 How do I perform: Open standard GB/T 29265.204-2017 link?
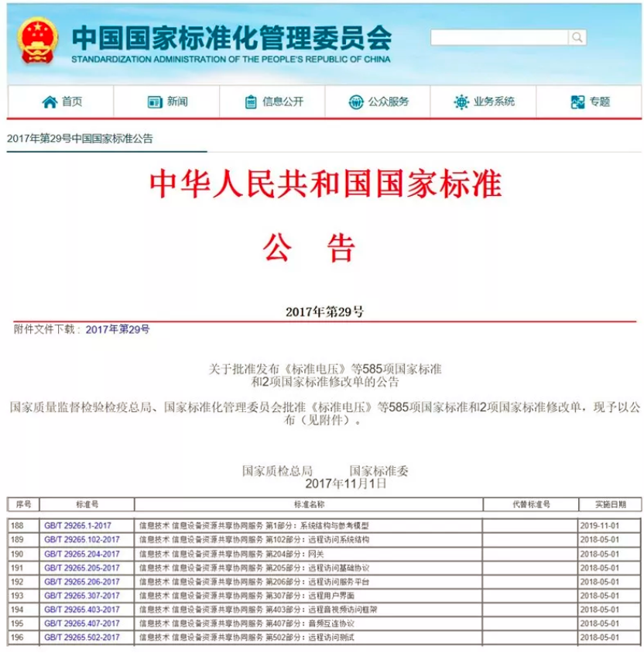click(82, 554)
